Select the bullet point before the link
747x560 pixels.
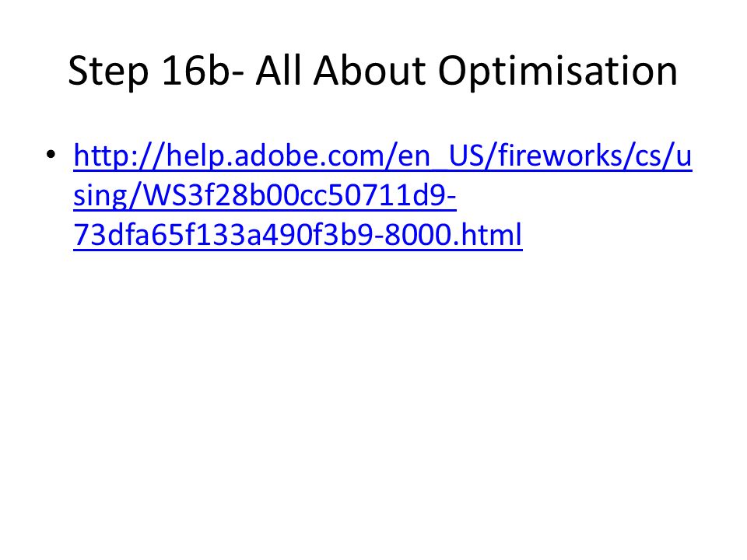coord(51,155)
